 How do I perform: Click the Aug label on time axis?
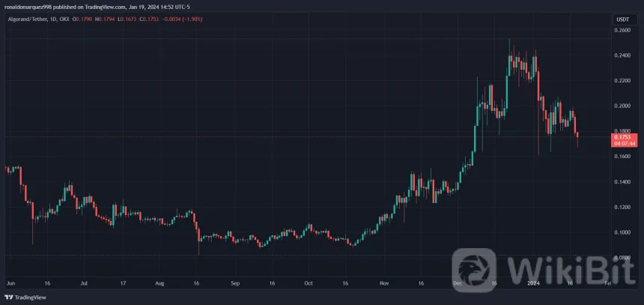[x=160, y=285]
